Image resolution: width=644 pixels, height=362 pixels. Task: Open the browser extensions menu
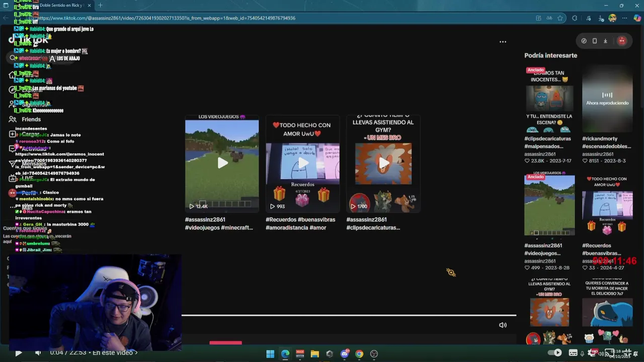pyautogui.click(x=575, y=18)
